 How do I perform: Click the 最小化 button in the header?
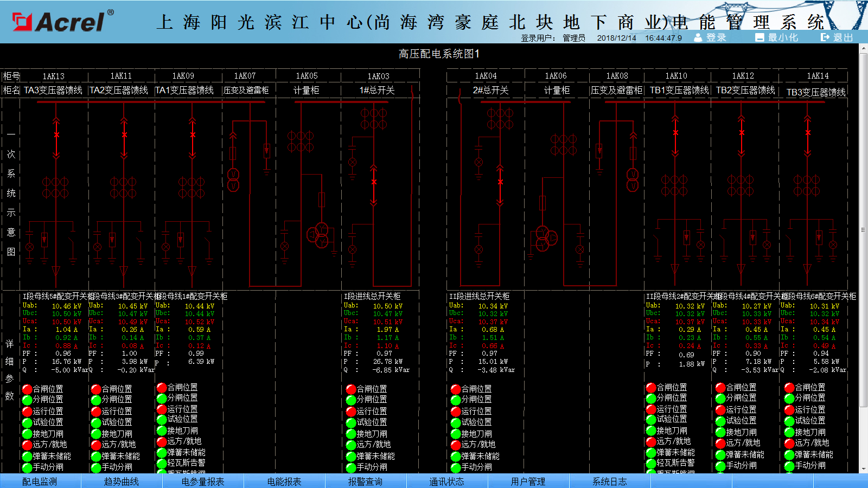click(777, 37)
